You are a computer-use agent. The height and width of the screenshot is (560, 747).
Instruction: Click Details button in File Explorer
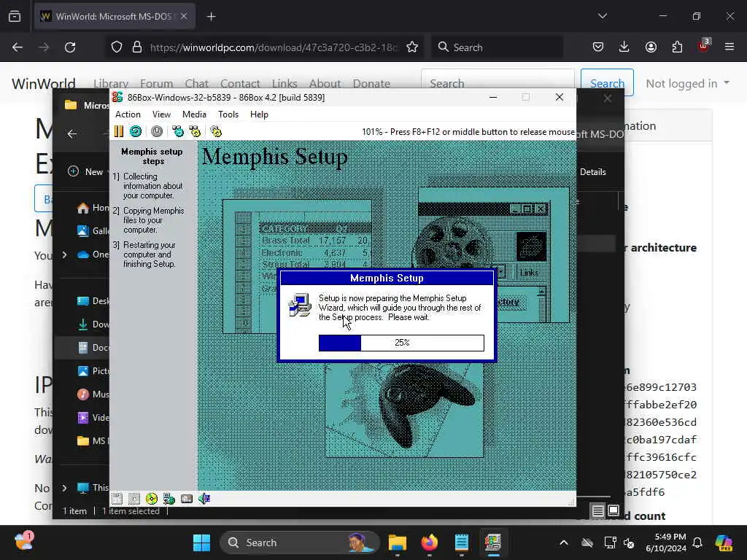pos(592,172)
